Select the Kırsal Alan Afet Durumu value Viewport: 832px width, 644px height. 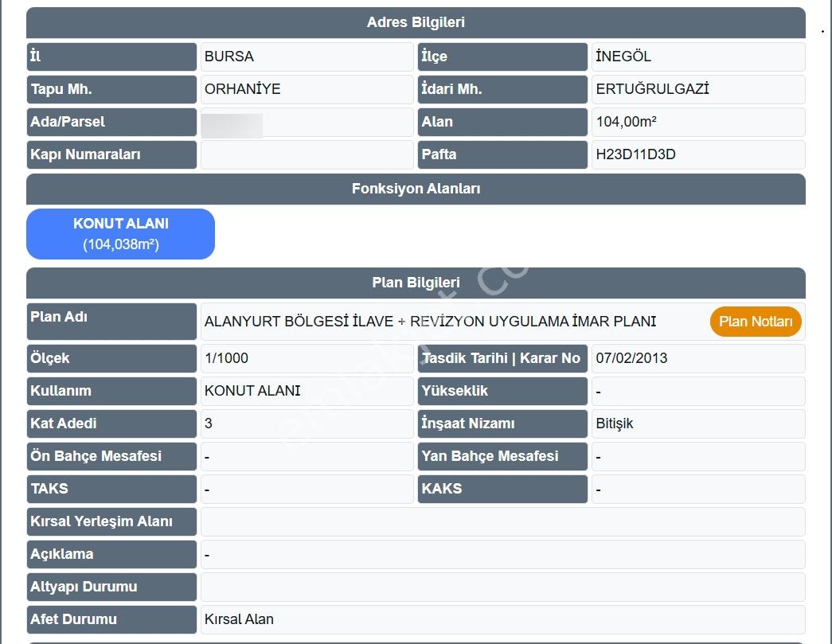(x=240, y=619)
